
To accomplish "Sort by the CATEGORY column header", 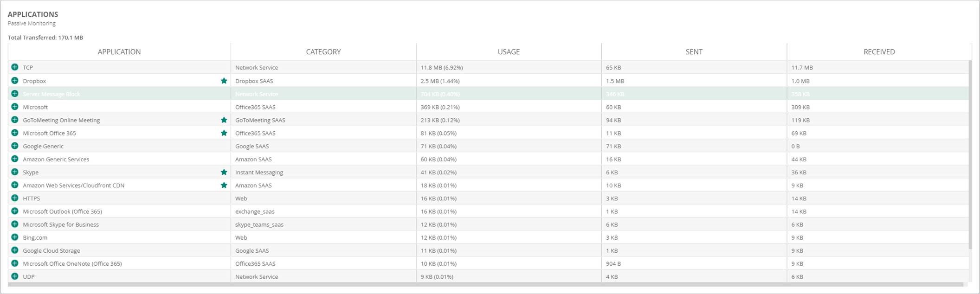I will [323, 52].
